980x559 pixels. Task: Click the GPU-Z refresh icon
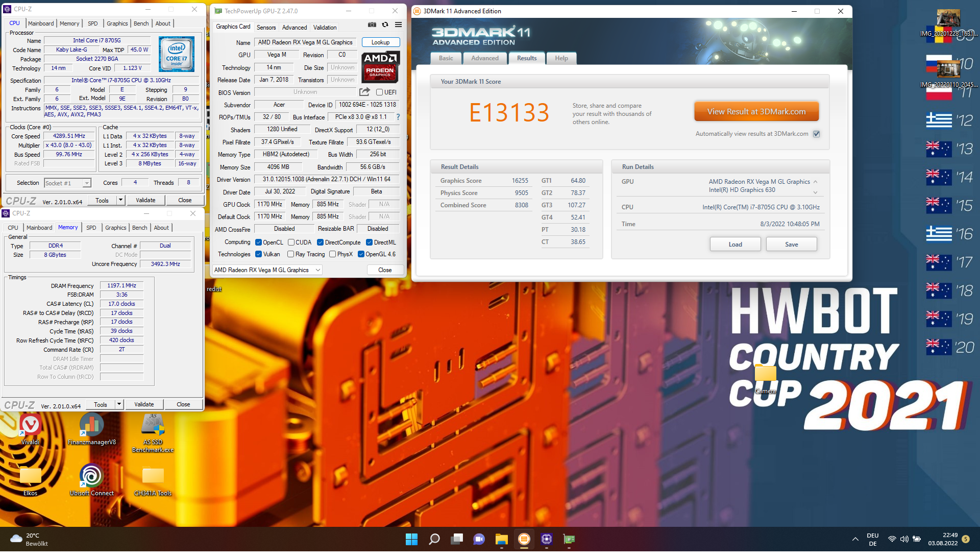point(385,25)
